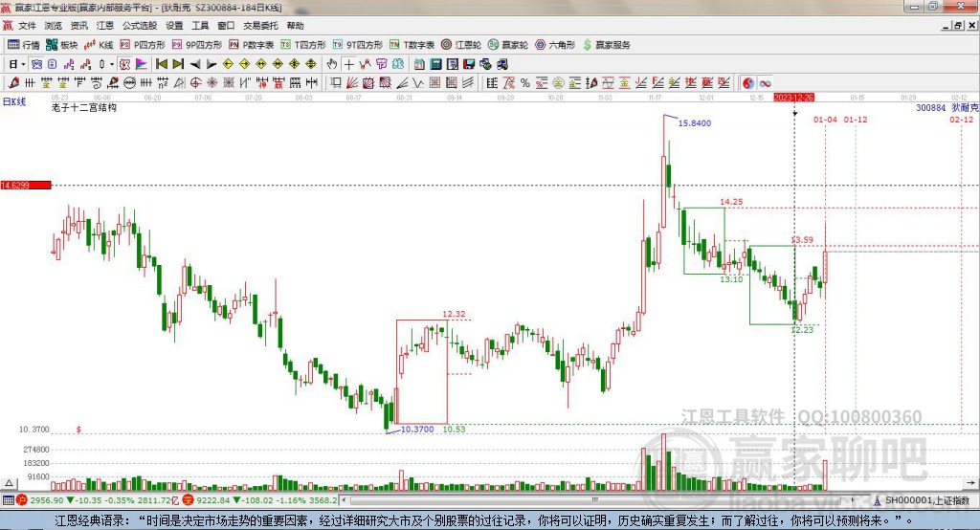Image resolution: width=980 pixels, height=530 pixels.
Task: Open the 江恩轮 Gann wheel
Action: point(461,45)
